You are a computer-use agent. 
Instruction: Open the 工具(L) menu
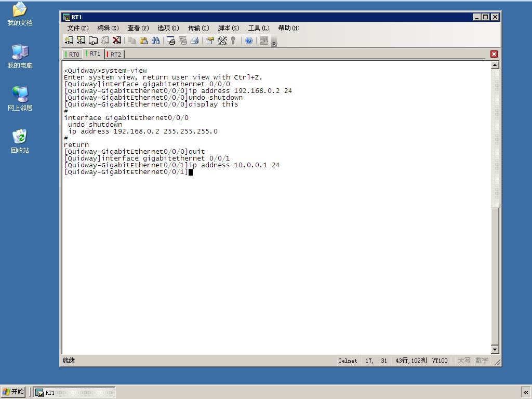[x=259, y=28]
